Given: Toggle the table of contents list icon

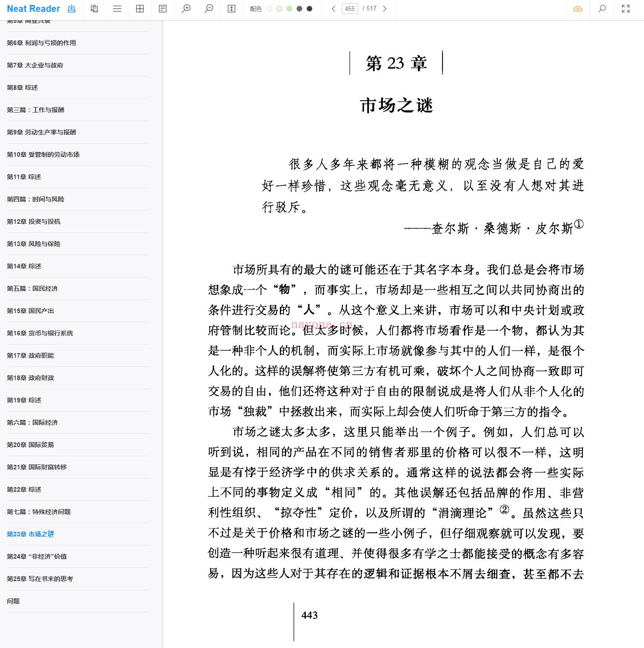Looking at the screenshot, I should click(117, 9).
